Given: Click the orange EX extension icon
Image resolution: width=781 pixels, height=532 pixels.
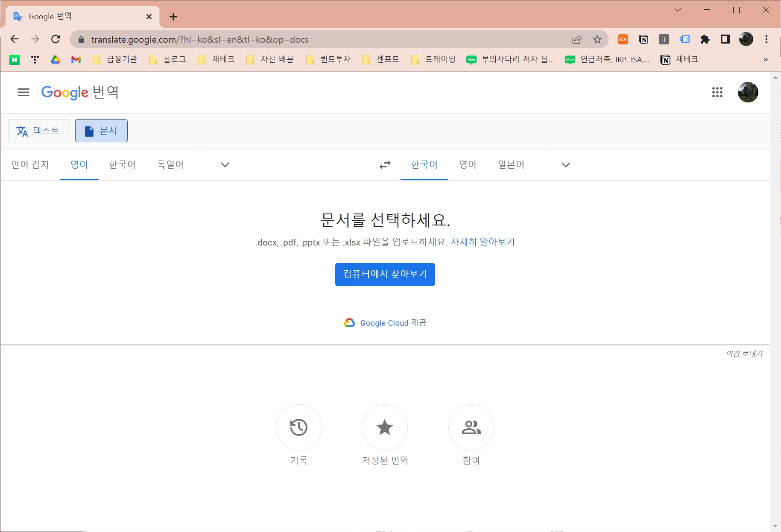Looking at the screenshot, I should [623, 39].
